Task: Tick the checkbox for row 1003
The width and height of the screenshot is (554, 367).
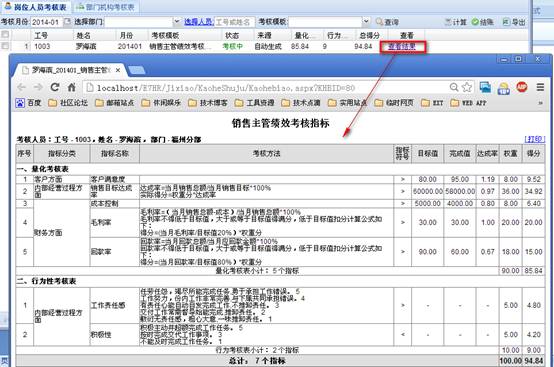Action: [x=5, y=46]
